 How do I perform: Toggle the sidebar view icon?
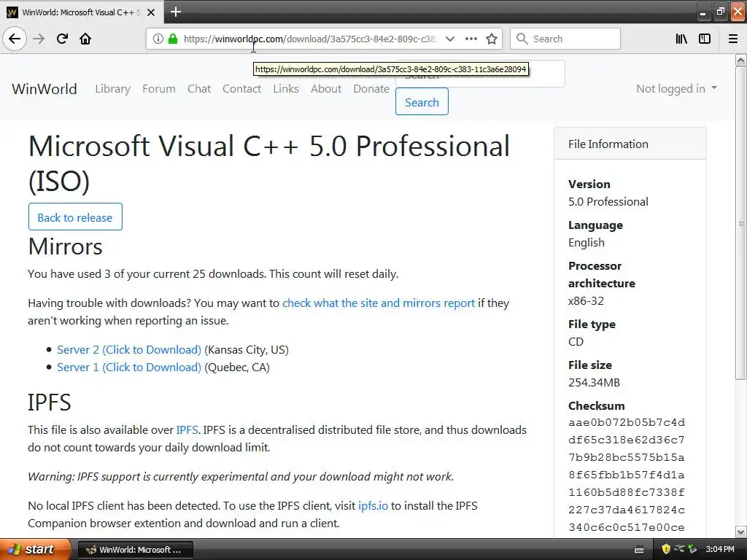[x=705, y=39]
